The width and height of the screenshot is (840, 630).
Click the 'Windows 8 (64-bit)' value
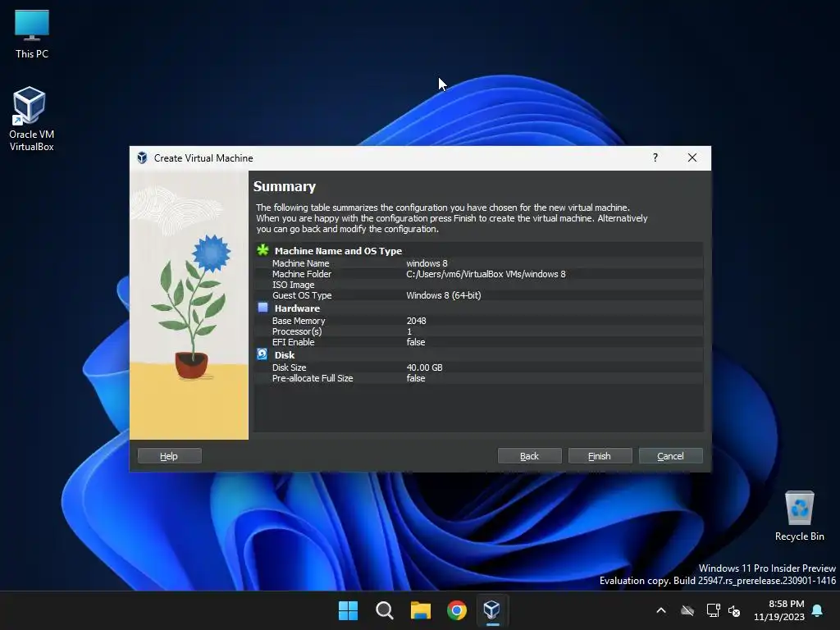pos(444,295)
